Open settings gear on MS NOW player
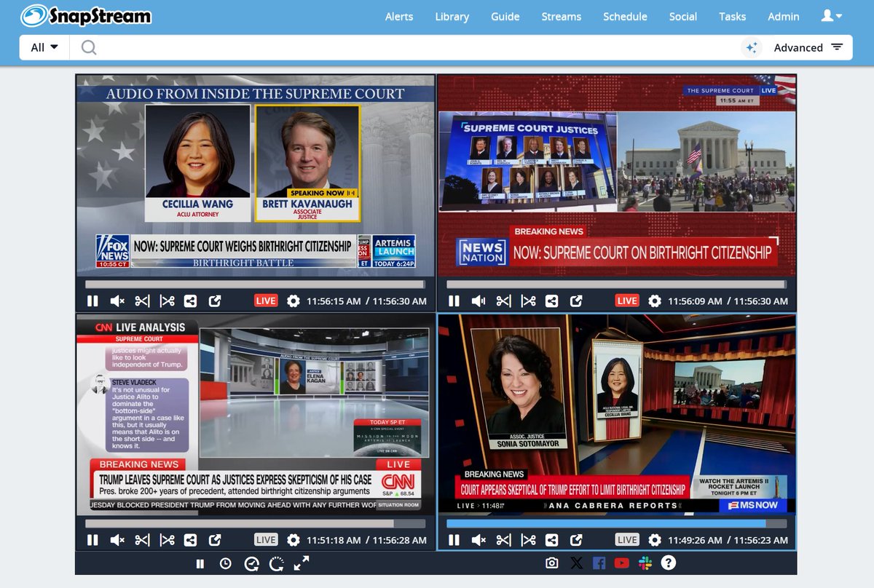Viewport: 874px width, 588px height. click(x=655, y=540)
